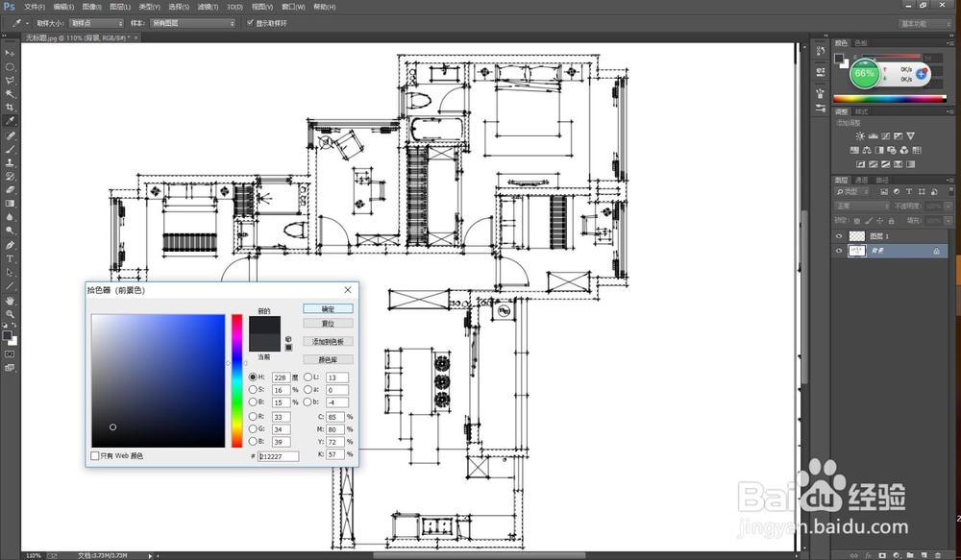This screenshot has width=961, height=560.
Task: Open the 图像(I) menu
Action: (92, 7)
